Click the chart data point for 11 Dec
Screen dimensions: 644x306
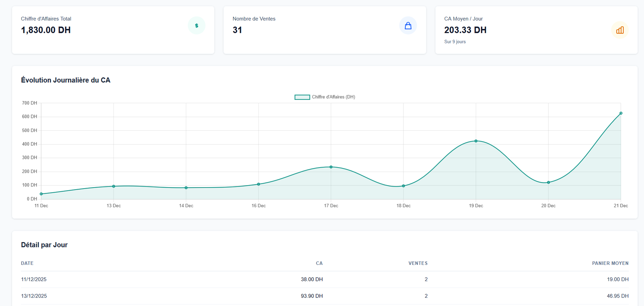pyautogui.click(x=41, y=194)
